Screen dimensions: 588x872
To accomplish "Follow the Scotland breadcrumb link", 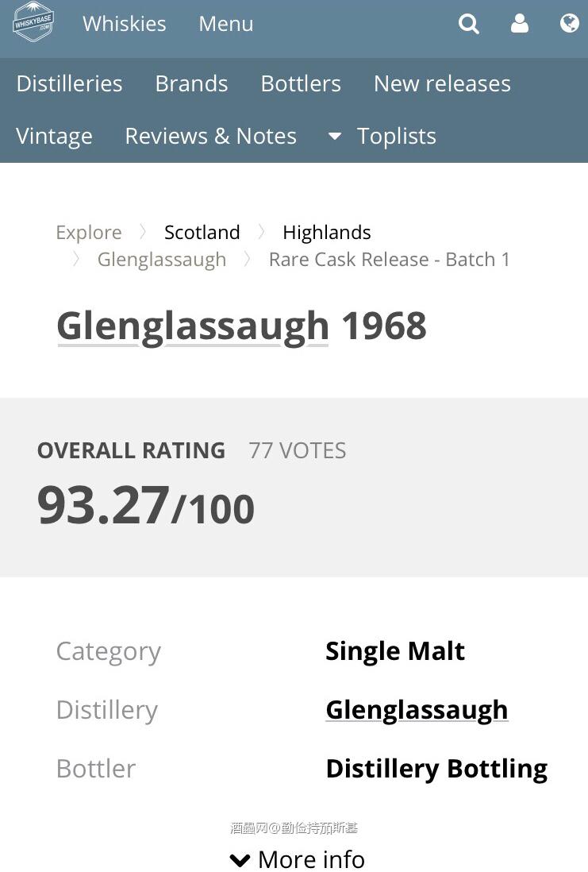I will [202, 232].
